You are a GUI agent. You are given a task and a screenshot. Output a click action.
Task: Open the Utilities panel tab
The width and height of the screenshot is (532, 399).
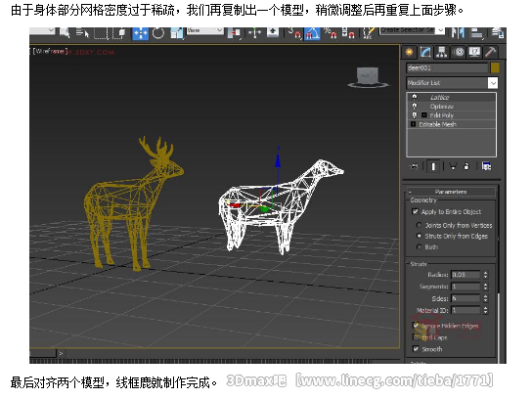point(491,52)
